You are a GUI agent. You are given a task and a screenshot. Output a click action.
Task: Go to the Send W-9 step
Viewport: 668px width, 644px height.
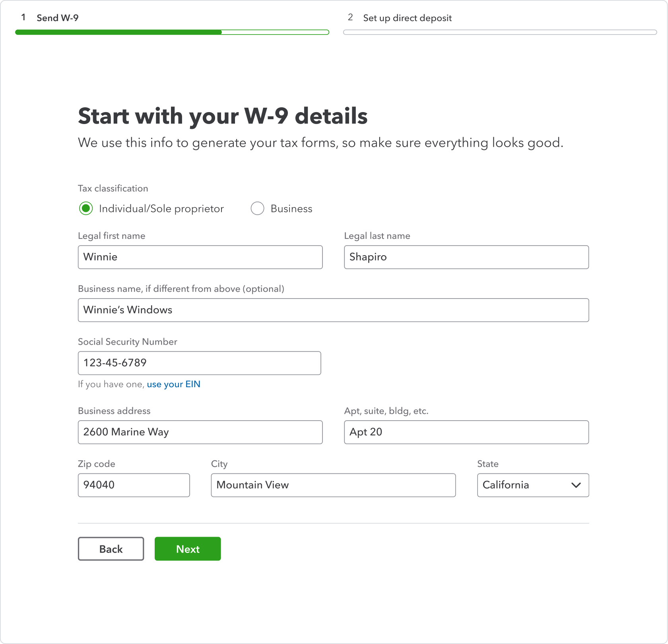point(57,18)
